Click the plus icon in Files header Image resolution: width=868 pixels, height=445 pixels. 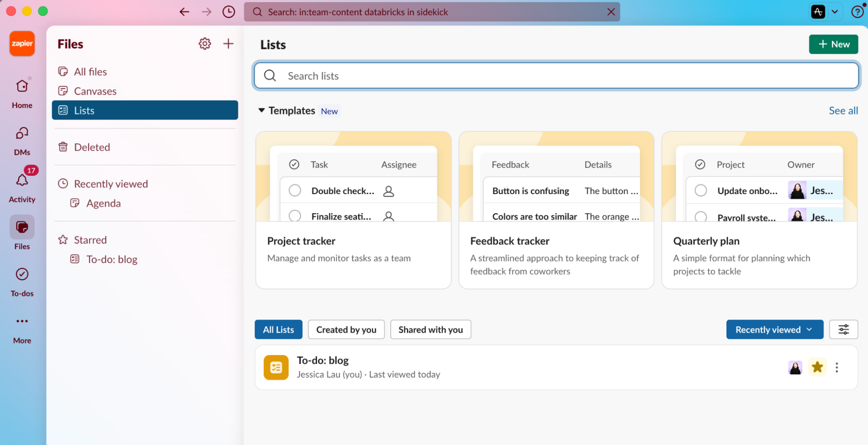click(228, 43)
